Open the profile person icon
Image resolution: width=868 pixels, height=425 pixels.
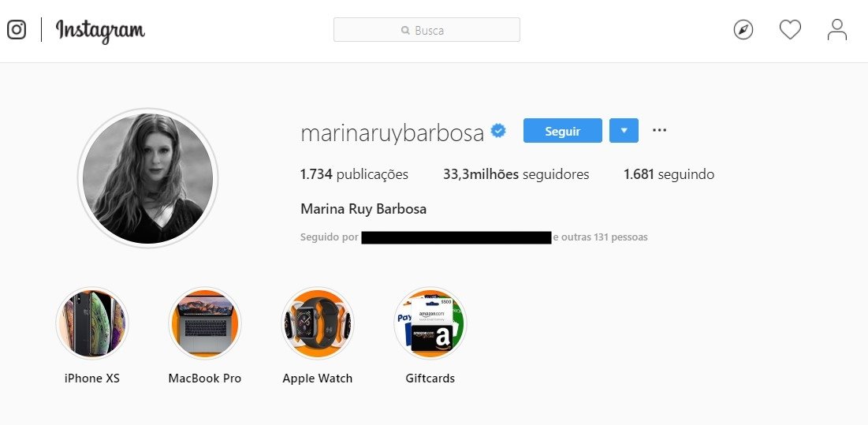point(837,30)
